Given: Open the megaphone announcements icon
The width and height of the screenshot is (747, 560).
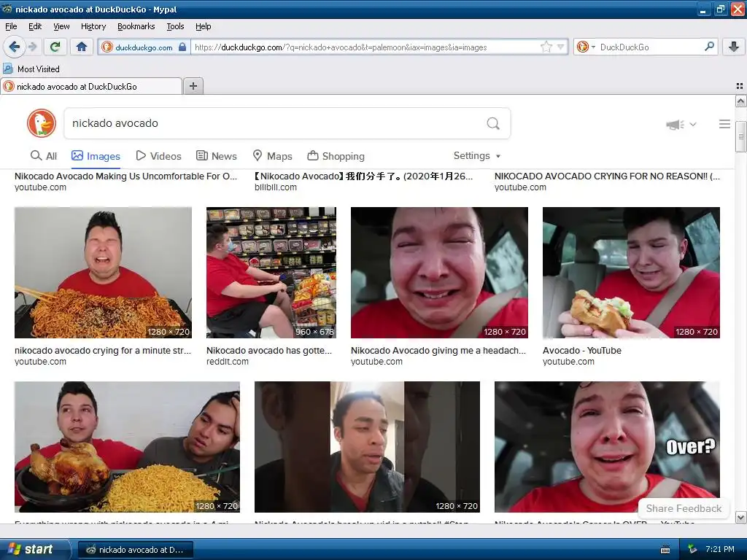Looking at the screenshot, I should [x=675, y=125].
